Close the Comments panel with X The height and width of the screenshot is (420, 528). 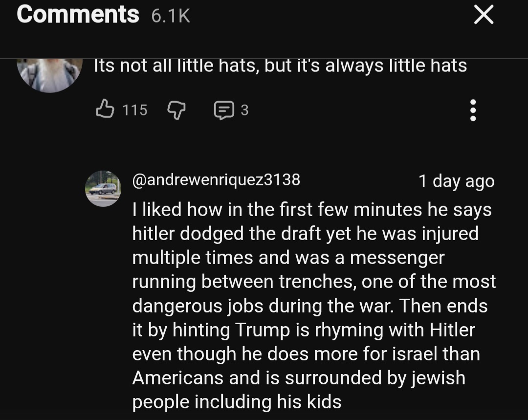(484, 16)
